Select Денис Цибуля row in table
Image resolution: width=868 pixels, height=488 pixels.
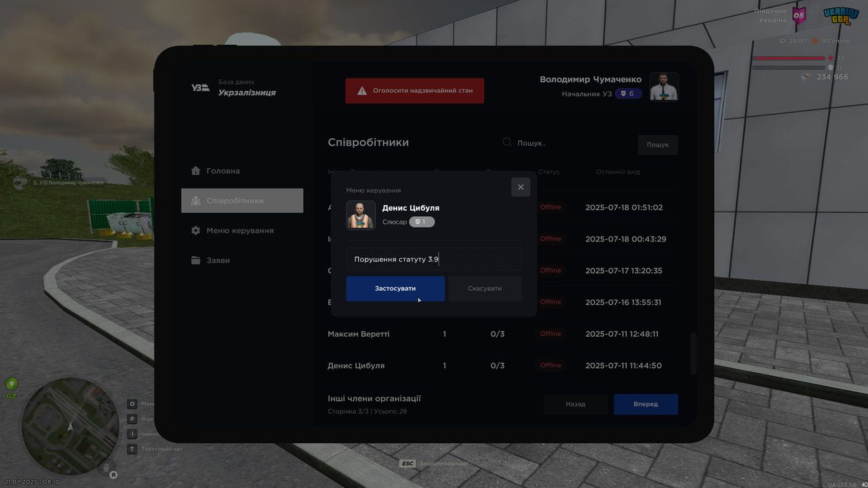pos(502,365)
